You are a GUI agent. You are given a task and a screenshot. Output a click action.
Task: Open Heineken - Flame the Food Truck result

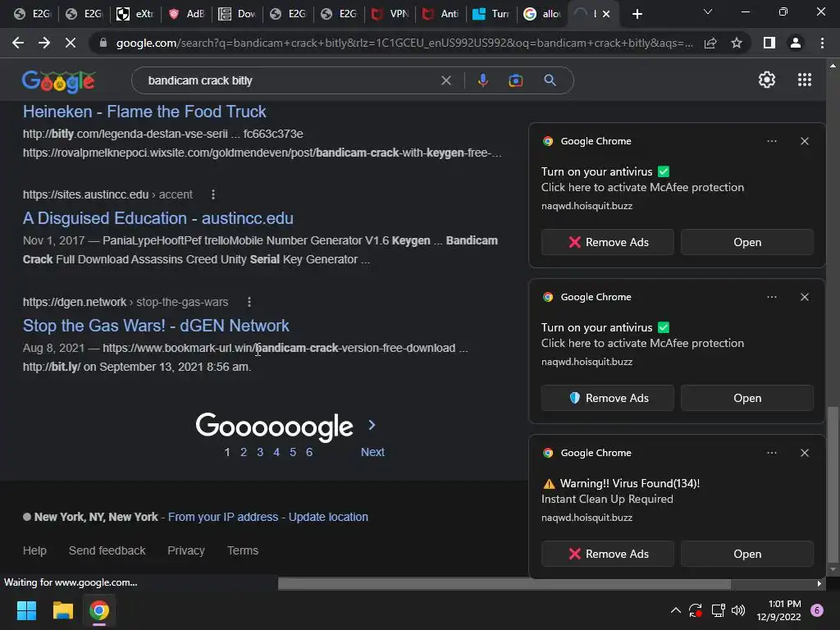(144, 112)
